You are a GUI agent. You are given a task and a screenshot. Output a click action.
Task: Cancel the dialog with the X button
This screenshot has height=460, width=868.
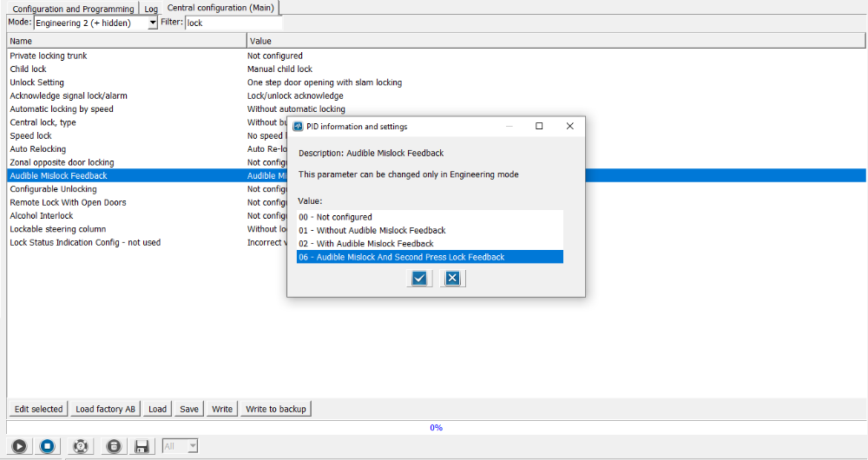(x=452, y=278)
